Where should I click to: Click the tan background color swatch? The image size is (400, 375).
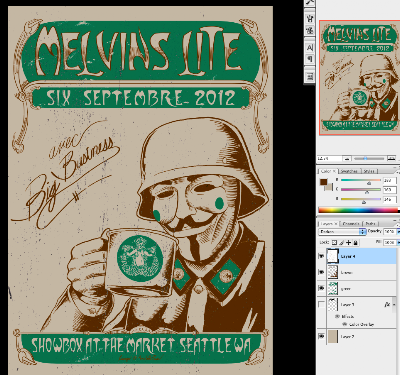coord(329,187)
